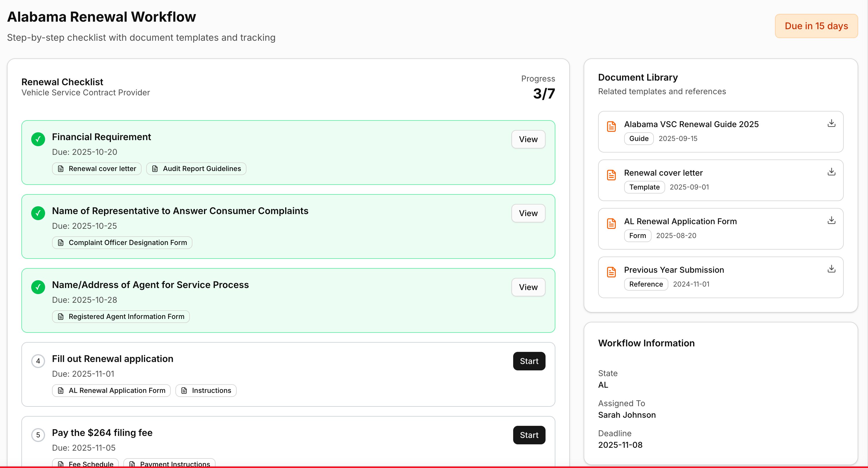View the Financial Requirement details
Viewport: 868px width, 468px height.
pyautogui.click(x=528, y=139)
